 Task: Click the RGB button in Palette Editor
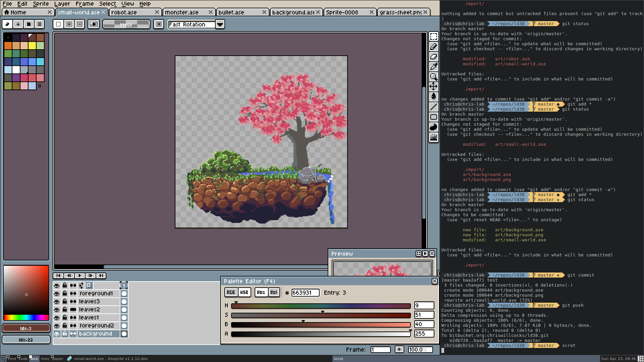(231, 292)
